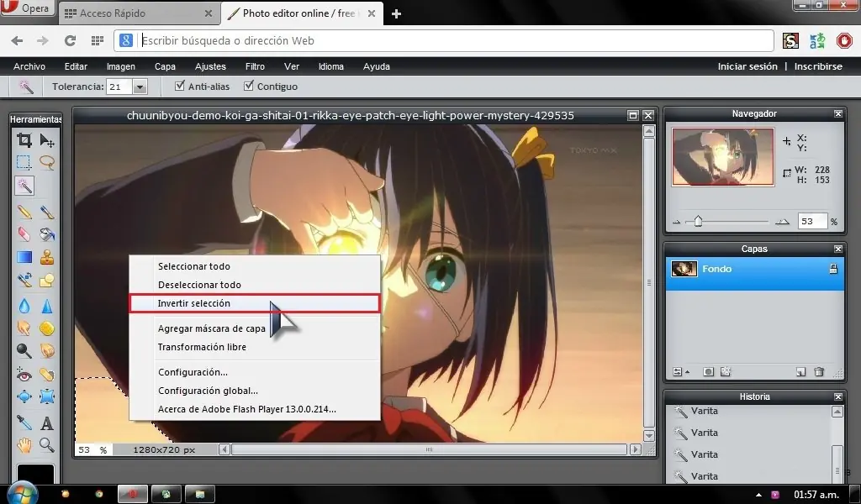This screenshot has height=504, width=861.
Task: Select the Pencil tool
Action: pos(24,212)
